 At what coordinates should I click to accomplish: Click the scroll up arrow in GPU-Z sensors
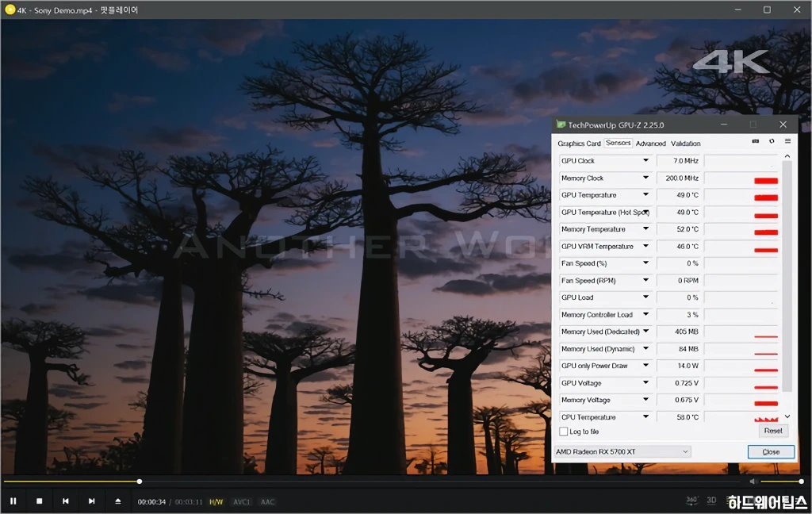pos(787,156)
